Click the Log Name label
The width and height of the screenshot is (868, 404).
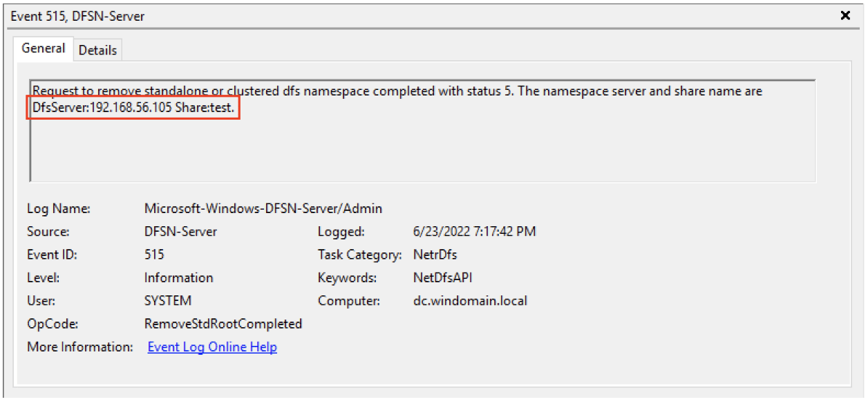tap(59, 208)
